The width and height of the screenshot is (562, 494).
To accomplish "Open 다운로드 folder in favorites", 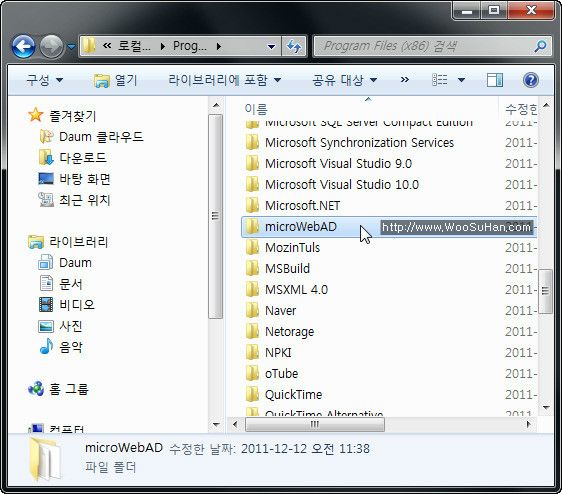I will [72, 158].
